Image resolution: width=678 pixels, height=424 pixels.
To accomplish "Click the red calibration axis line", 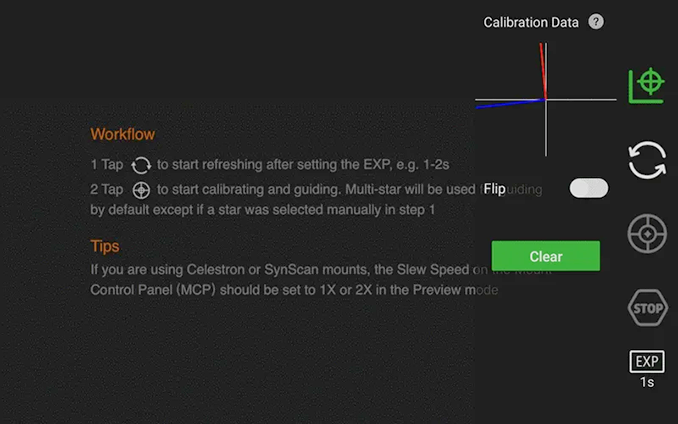I will pyautogui.click(x=543, y=71).
